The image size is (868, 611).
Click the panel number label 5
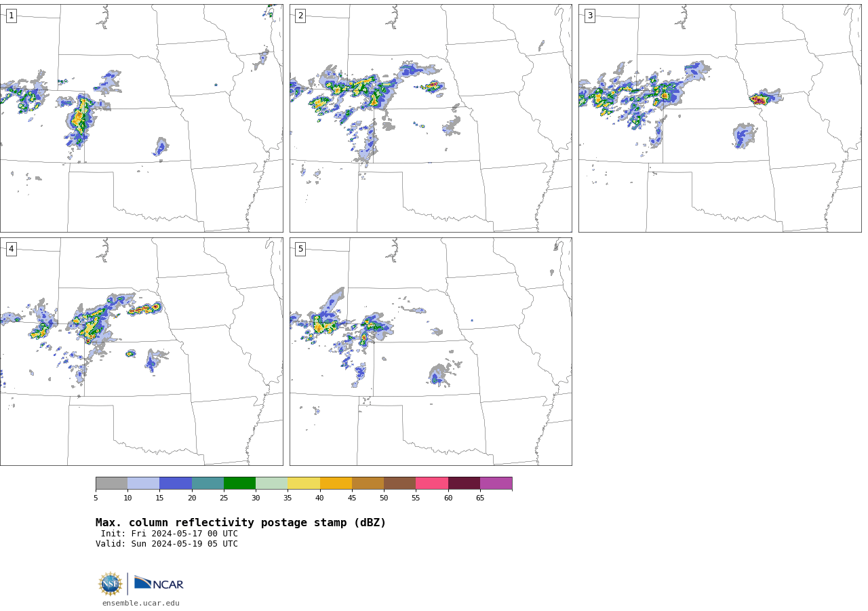(x=300, y=249)
